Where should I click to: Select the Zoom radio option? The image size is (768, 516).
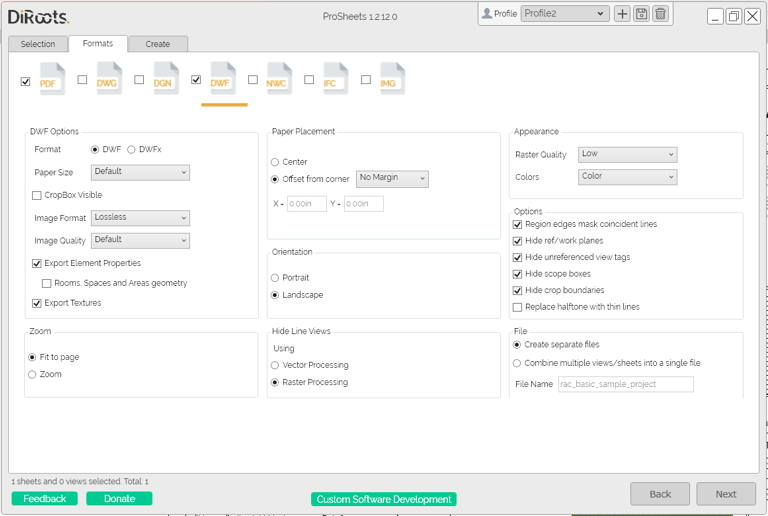point(32,375)
